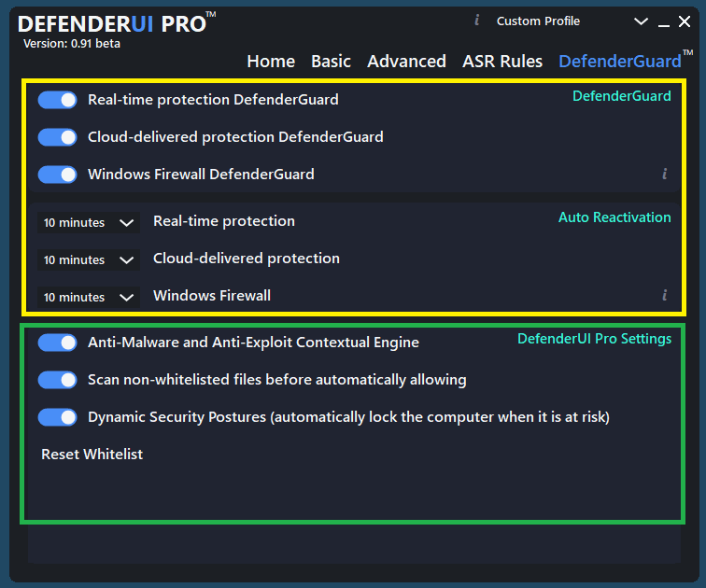The image size is (706, 588).
Task: Go to the Home tab
Action: (271, 62)
